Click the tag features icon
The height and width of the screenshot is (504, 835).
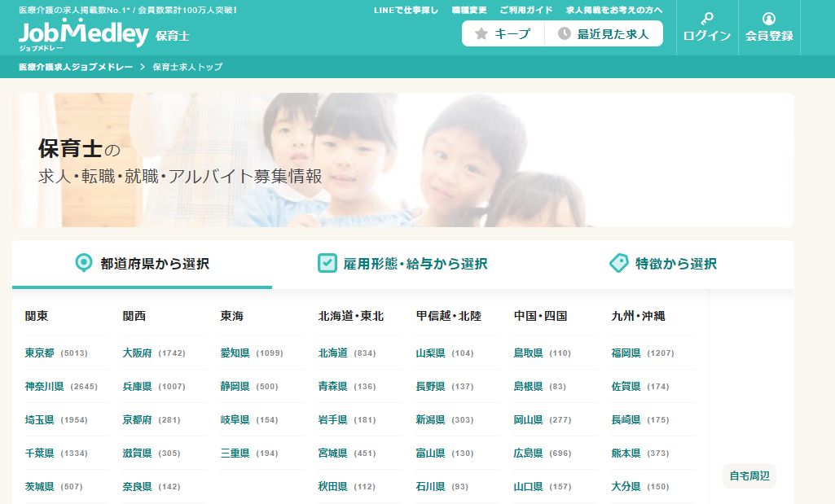pyautogui.click(x=619, y=263)
